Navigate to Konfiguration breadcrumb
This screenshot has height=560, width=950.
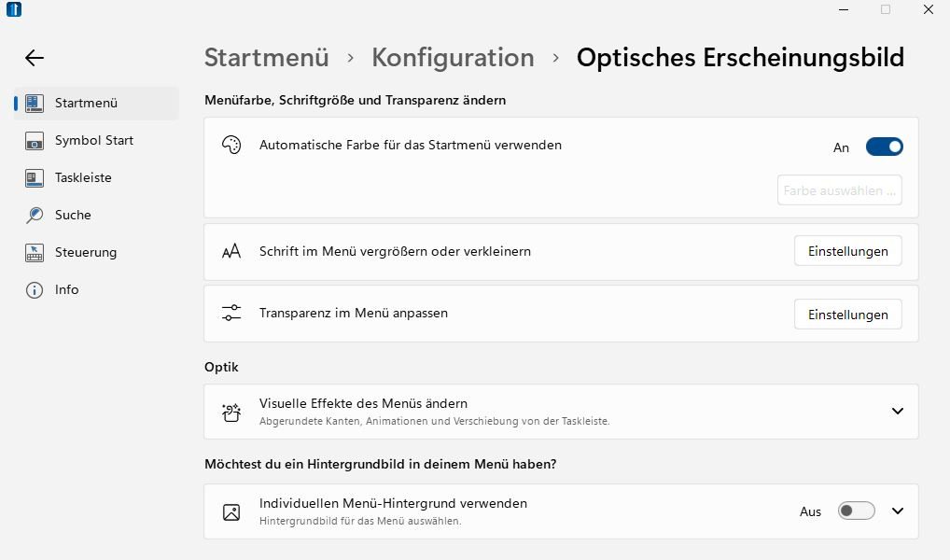453,58
